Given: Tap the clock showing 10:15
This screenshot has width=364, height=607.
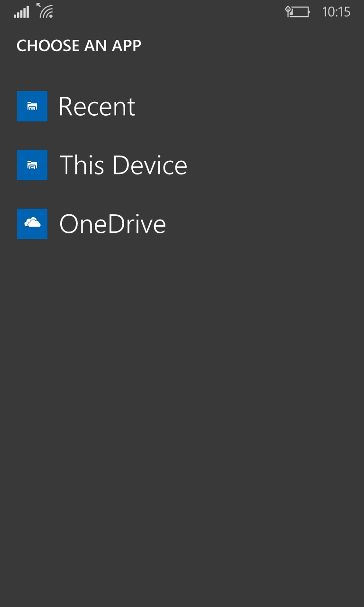Looking at the screenshot, I should pos(338,12).
